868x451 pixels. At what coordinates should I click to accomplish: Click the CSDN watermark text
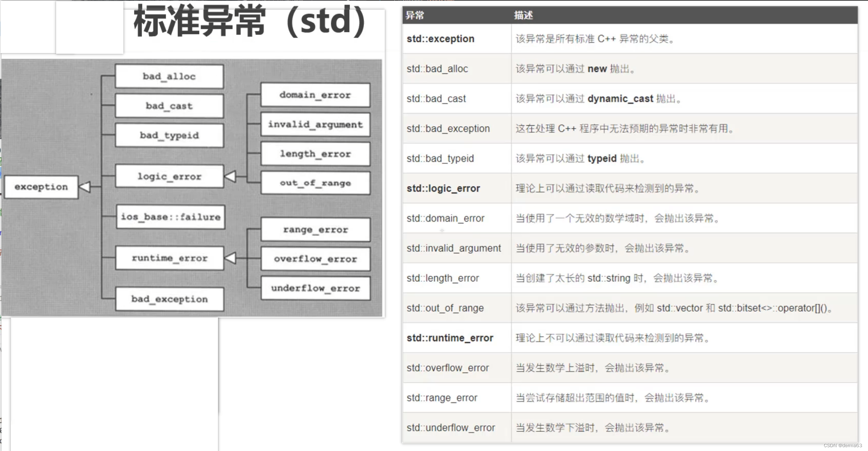click(x=843, y=446)
